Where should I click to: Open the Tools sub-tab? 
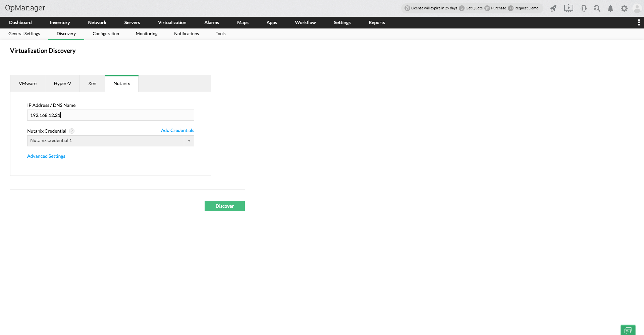[x=221, y=34]
